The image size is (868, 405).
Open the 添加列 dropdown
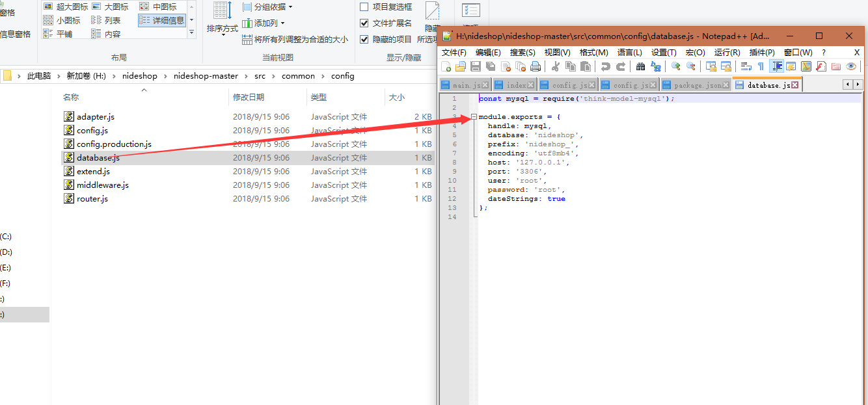click(x=264, y=23)
